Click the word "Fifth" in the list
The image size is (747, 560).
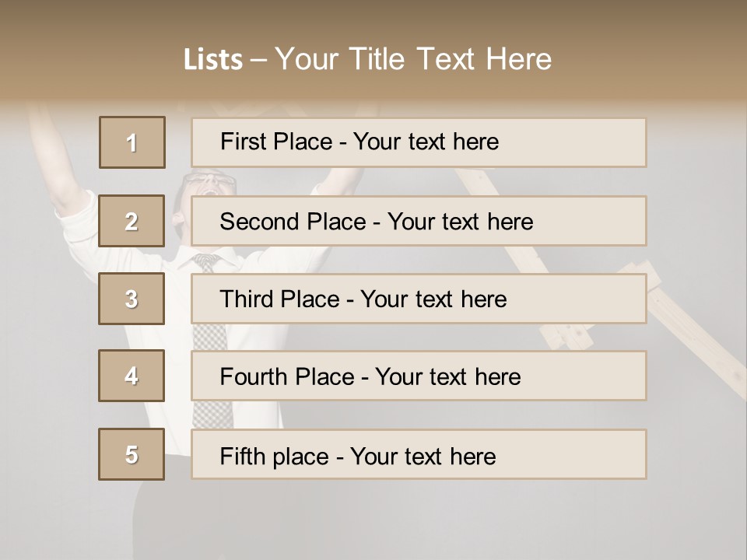coord(243,456)
